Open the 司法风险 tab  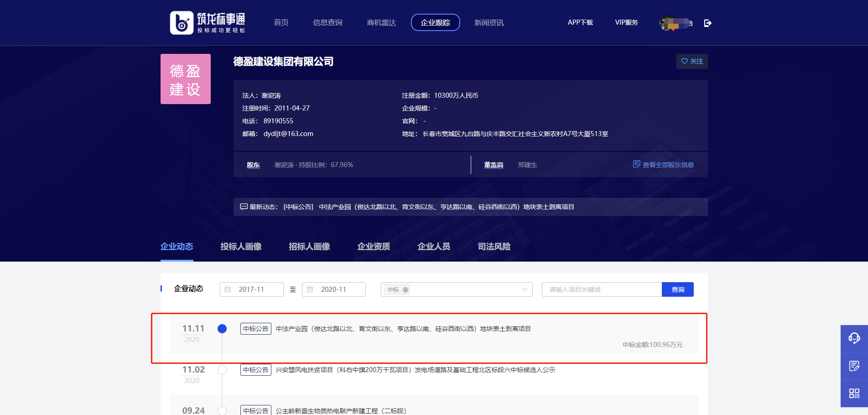pos(493,247)
